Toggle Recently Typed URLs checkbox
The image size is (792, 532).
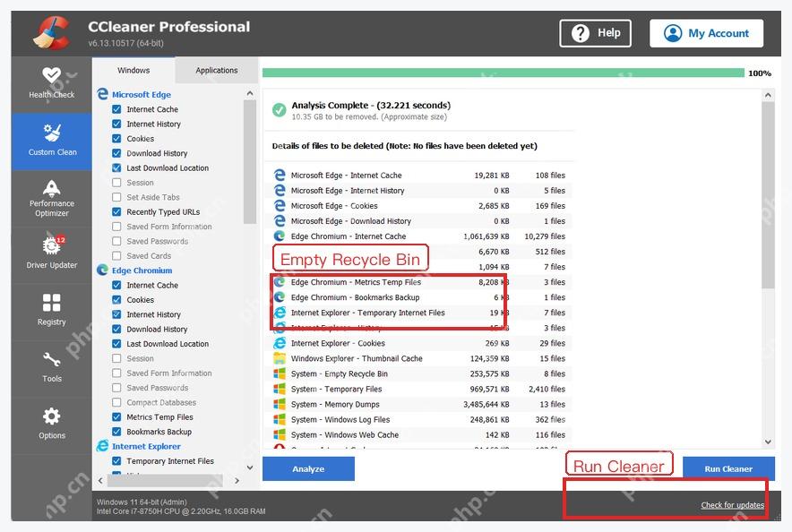coord(116,211)
